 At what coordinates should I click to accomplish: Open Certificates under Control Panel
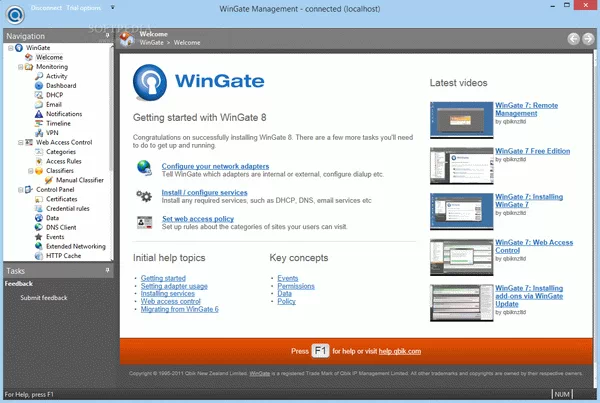[x=62, y=198]
